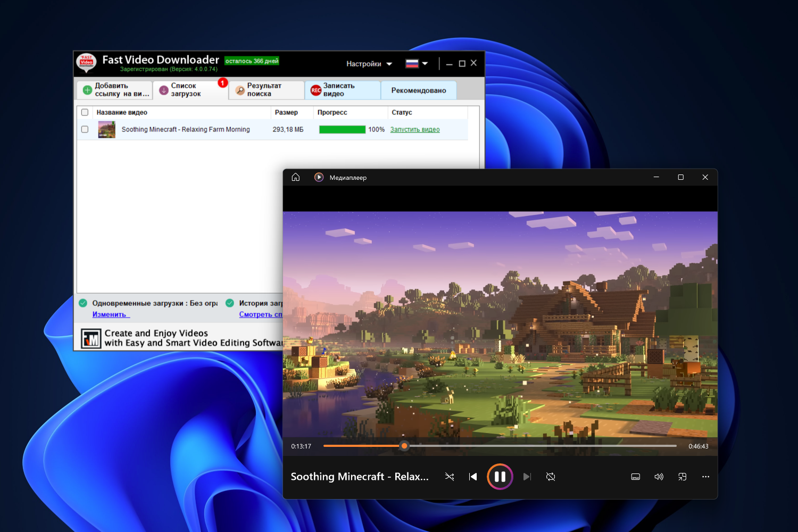
Task: Click green check icon beside download history
Action: click(x=230, y=303)
